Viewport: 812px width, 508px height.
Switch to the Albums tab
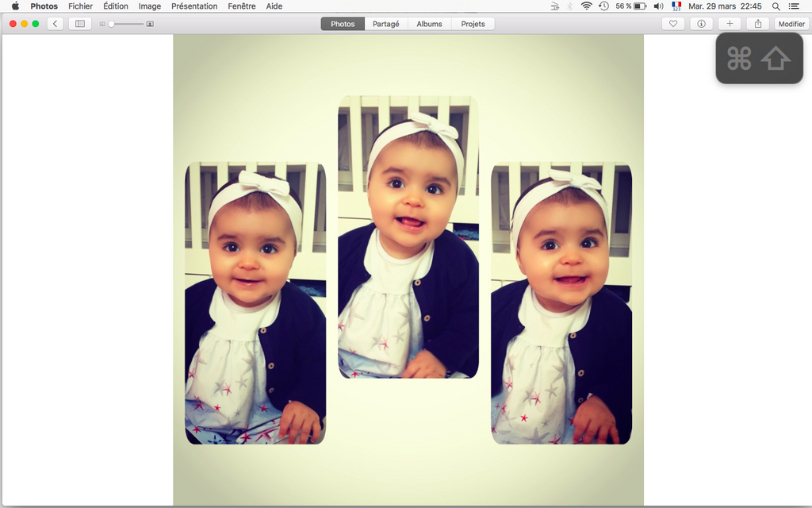[x=429, y=24]
